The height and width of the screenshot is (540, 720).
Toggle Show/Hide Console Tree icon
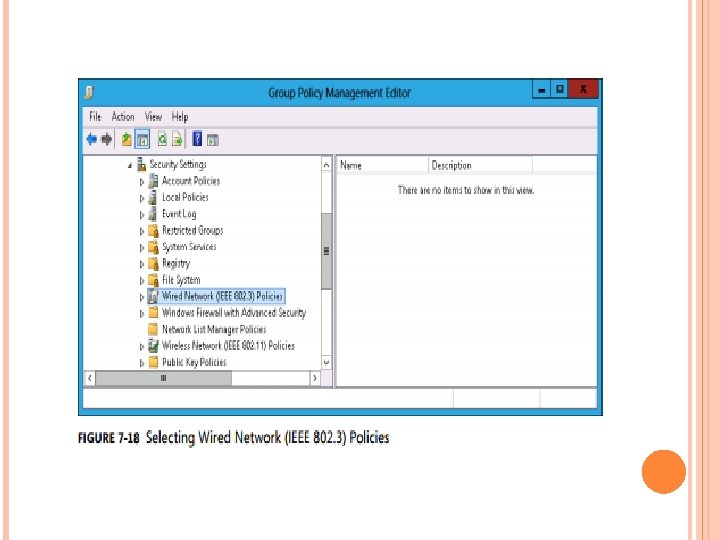142,140
